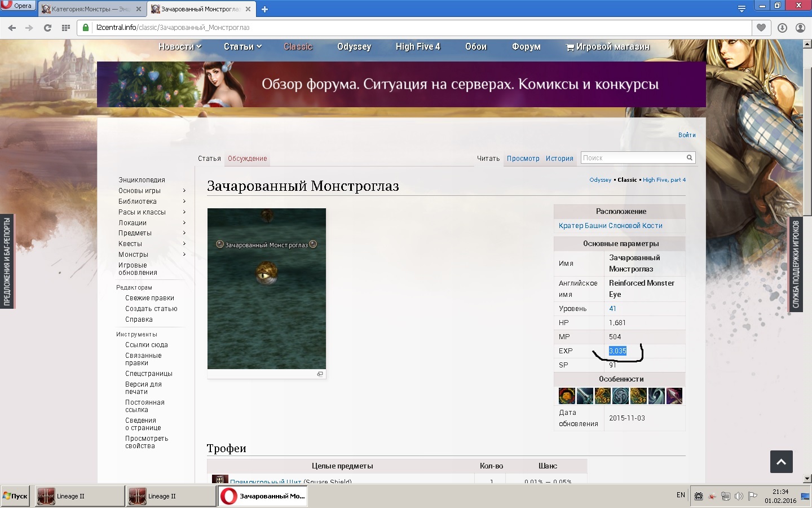
Task: Click the wind vortex feature icon
Action: [x=656, y=396]
